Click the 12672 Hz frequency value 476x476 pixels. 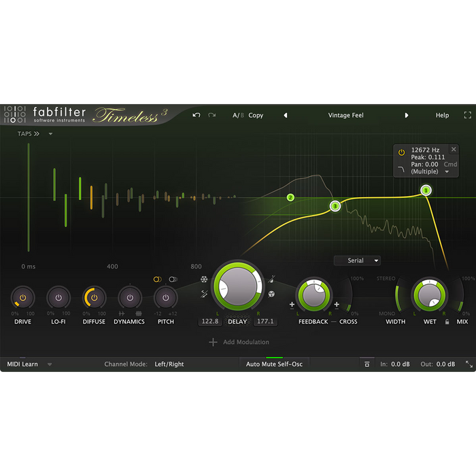pos(425,150)
